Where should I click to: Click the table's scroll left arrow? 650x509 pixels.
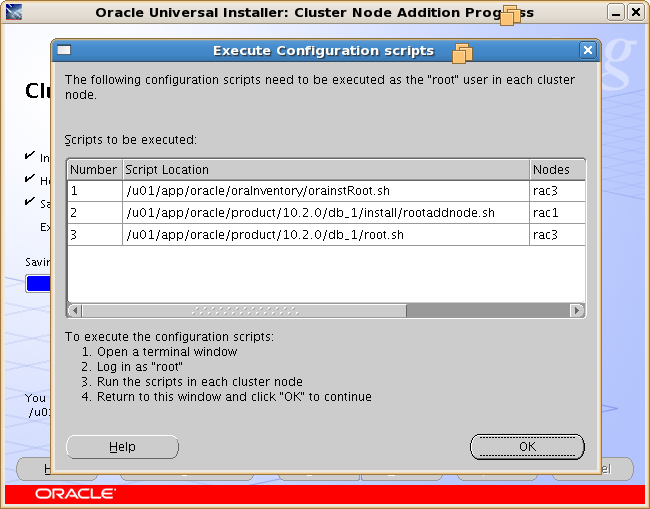75,310
